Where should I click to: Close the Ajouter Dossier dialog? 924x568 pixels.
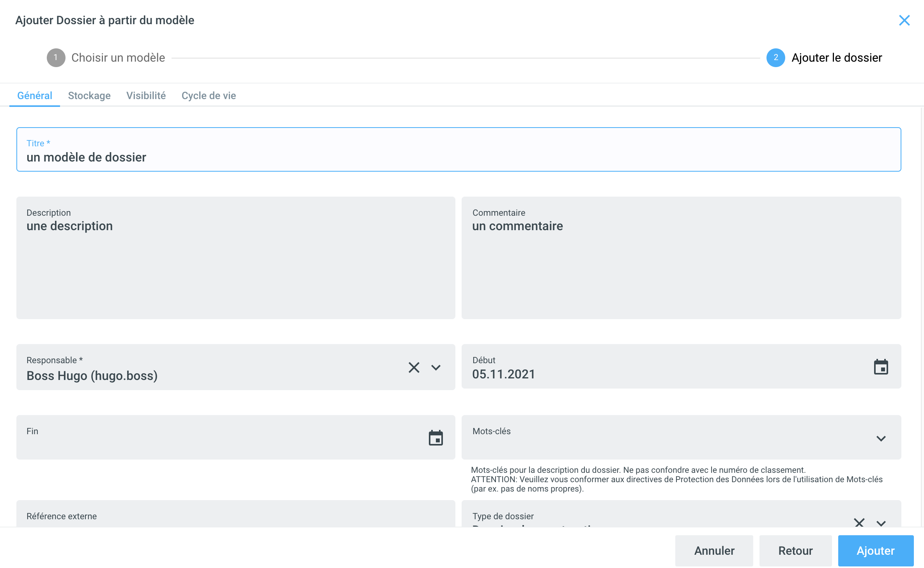(x=904, y=20)
